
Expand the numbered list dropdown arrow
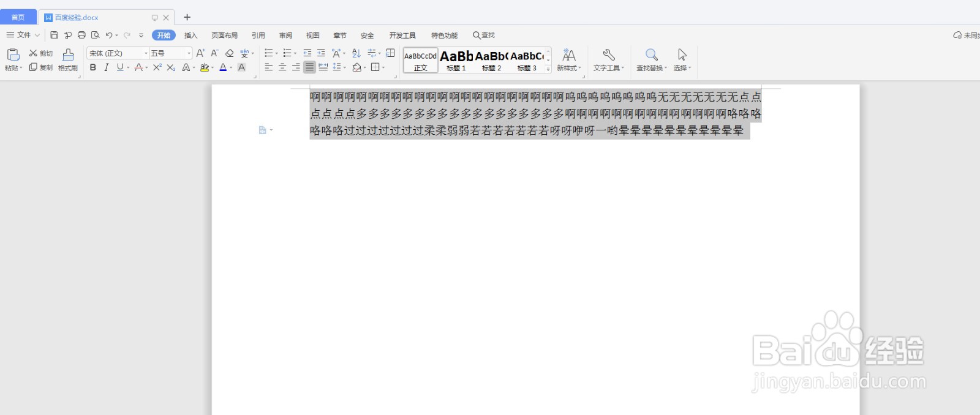295,54
